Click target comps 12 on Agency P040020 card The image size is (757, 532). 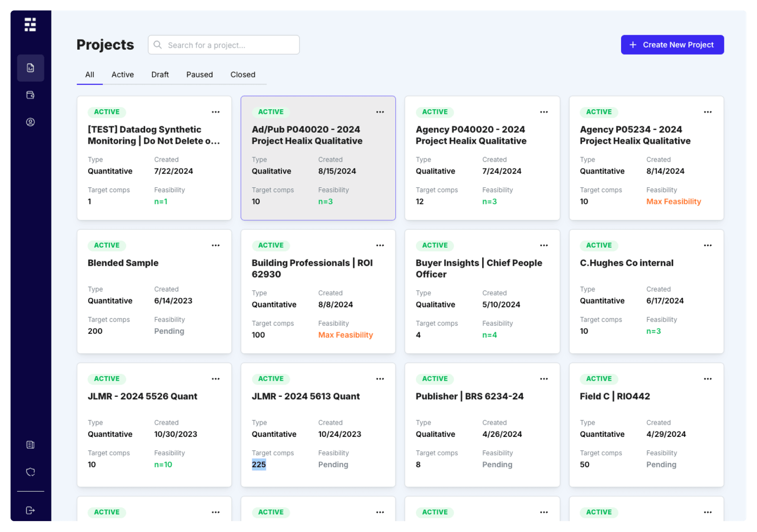(x=420, y=201)
